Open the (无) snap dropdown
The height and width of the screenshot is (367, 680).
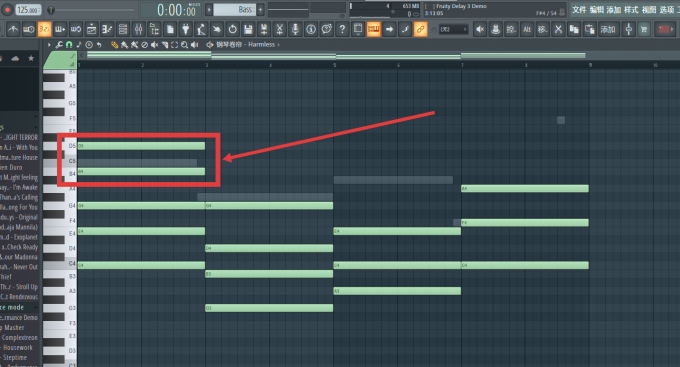coord(453,29)
